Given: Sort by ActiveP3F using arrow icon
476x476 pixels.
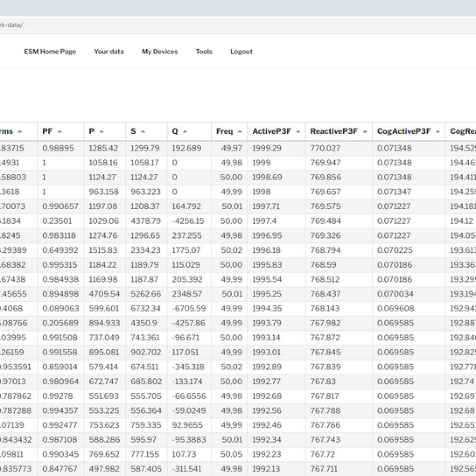Looking at the screenshot, I should point(297,132).
